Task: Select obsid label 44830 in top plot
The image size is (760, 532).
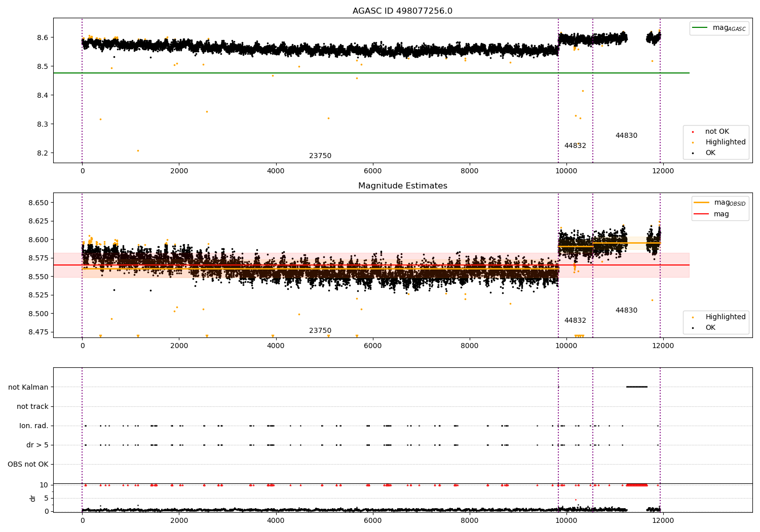Action: click(x=626, y=136)
